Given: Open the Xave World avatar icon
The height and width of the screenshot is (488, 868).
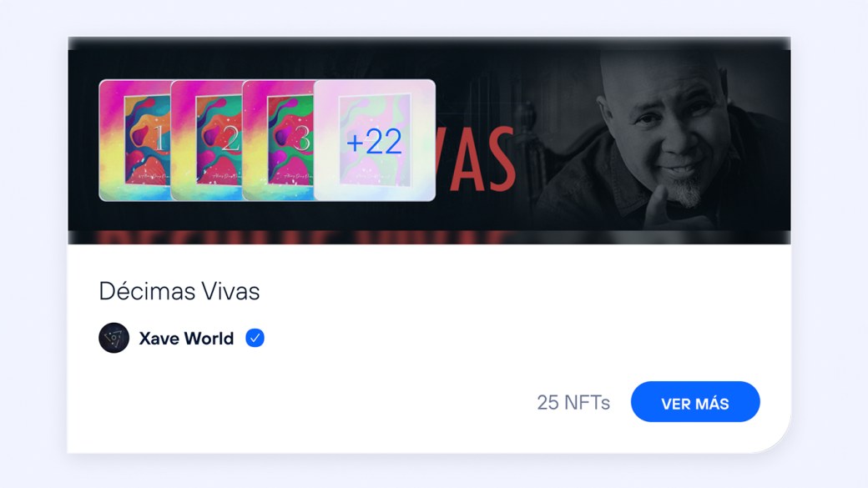Looking at the screenshot, I should click(x=114, y=338).
